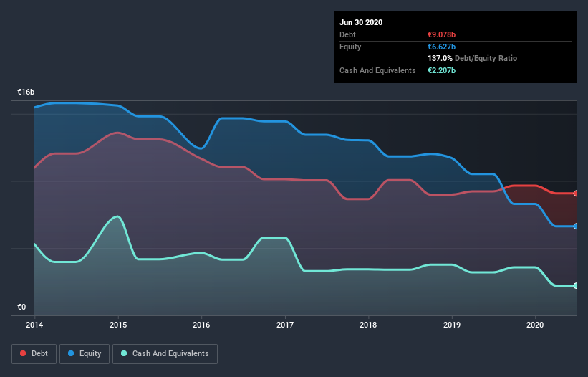
Task: Click the €16b y-axis label
Action: (x=26, y=92)
